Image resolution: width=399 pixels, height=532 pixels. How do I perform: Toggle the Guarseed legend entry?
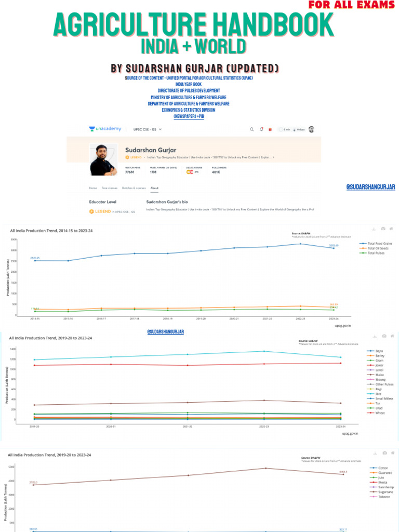381,473
